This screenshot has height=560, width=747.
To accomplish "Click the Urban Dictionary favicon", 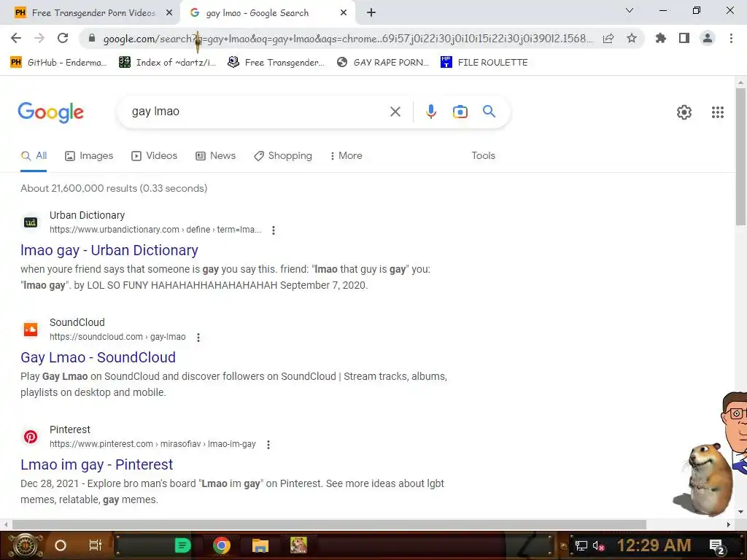I will coord(31,222).
